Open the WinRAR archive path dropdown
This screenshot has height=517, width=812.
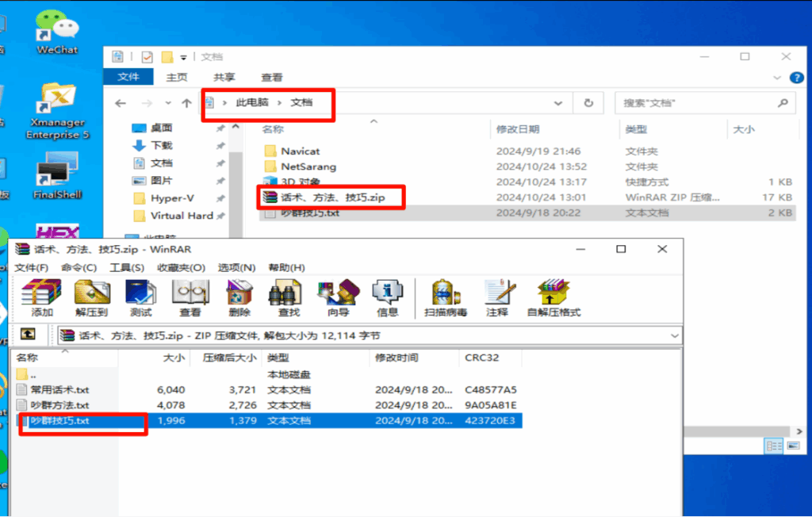[x=676, y=335]
